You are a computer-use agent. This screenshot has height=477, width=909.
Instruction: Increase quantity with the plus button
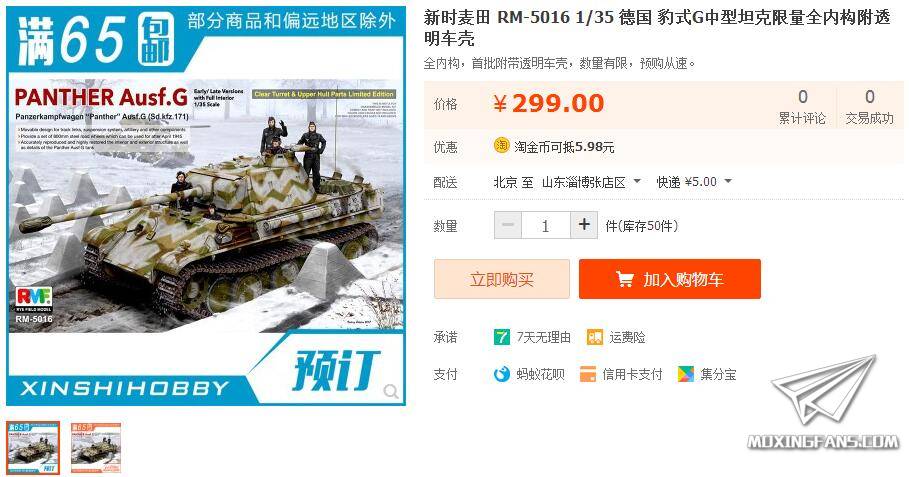[x=584, y=225]
